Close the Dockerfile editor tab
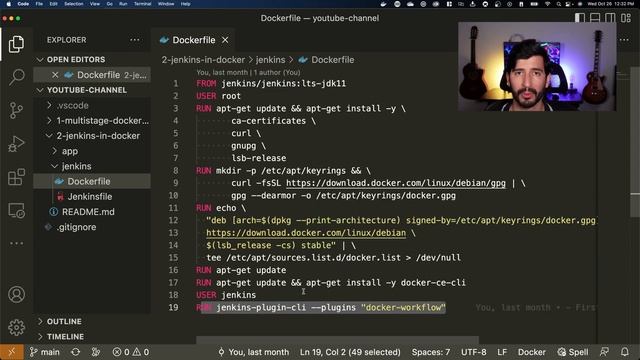This screenshot has height=360, width=640. (225, 40)
